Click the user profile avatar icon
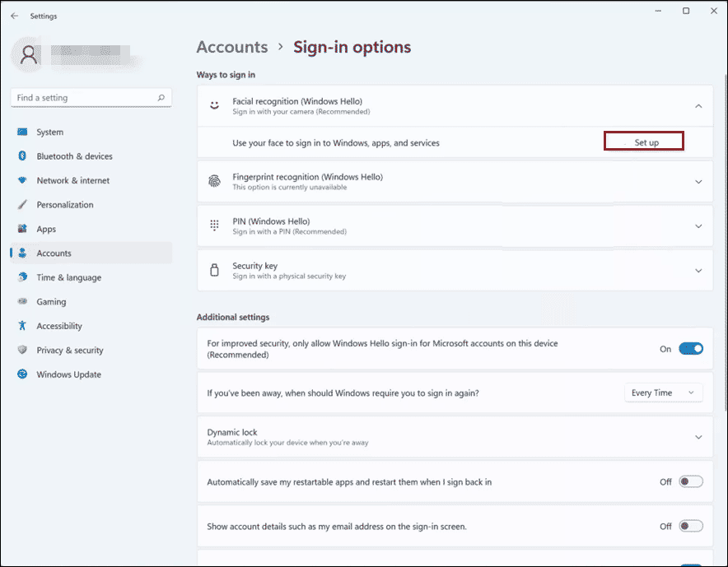728x567 pixels. pos(28,55)
